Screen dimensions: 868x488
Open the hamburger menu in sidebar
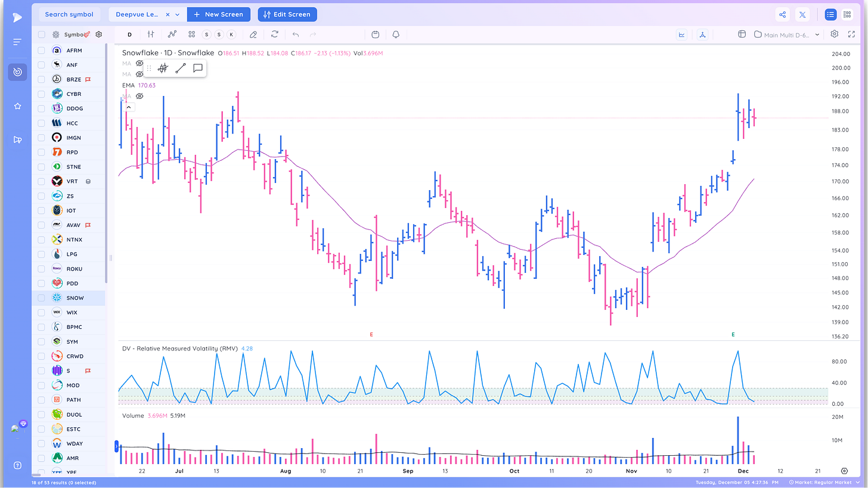coord(17,42)
